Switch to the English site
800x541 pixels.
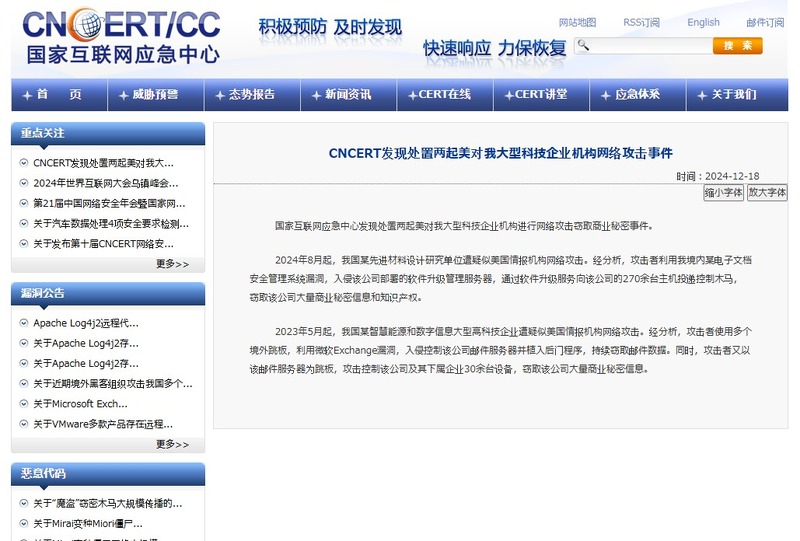tap(703, 22)
